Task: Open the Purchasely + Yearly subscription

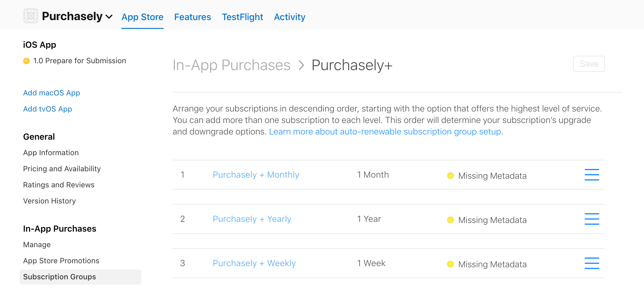Action: [252, 219]
